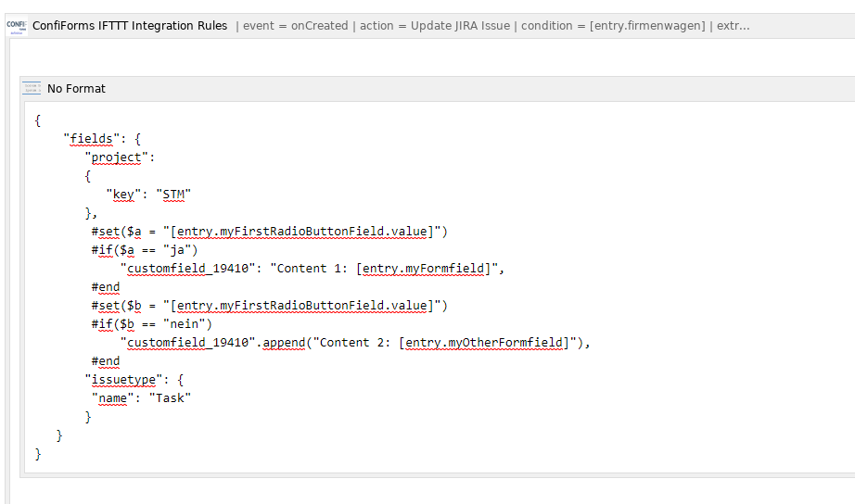Click the "name": "Task" line

(x=141, y=398)
